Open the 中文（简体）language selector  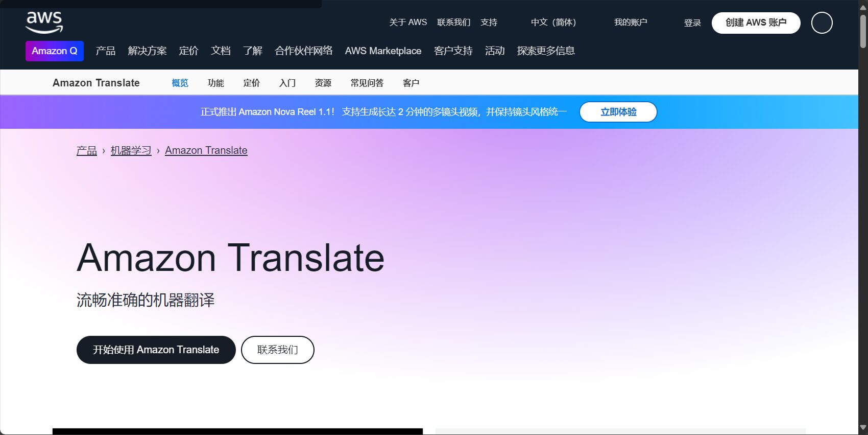tap(553, 22)
